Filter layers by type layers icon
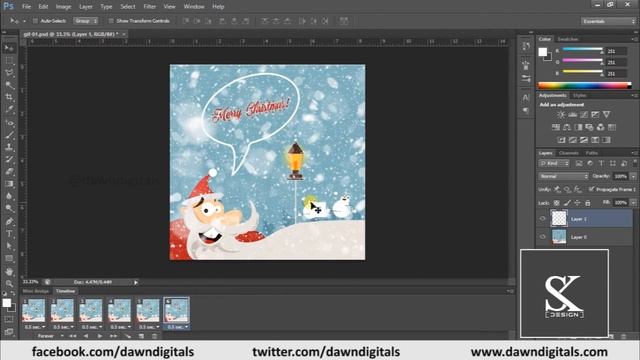This screenshot has width=640, height=360. point(601,163)
